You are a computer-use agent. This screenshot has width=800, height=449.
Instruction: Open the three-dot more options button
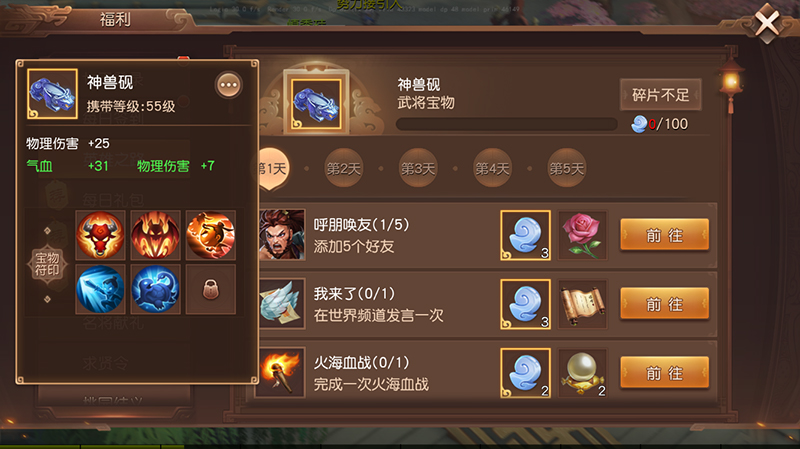(228, 85)
